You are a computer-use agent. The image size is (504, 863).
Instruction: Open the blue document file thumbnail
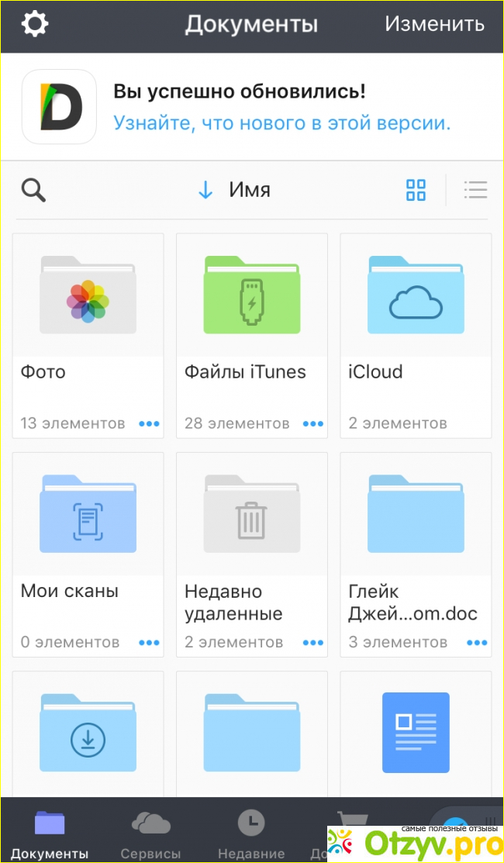pyautogui.click(x=416, y=733)
